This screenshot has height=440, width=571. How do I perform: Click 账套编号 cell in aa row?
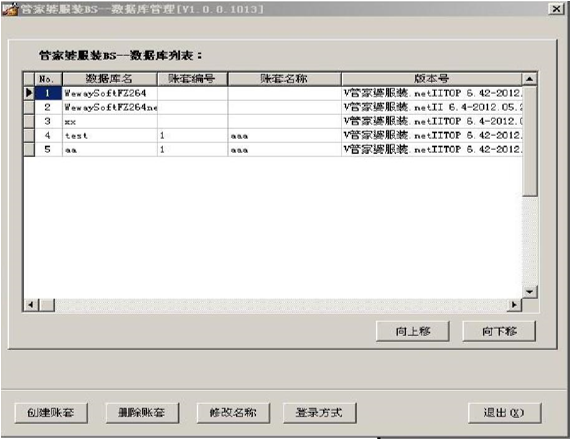193,149
